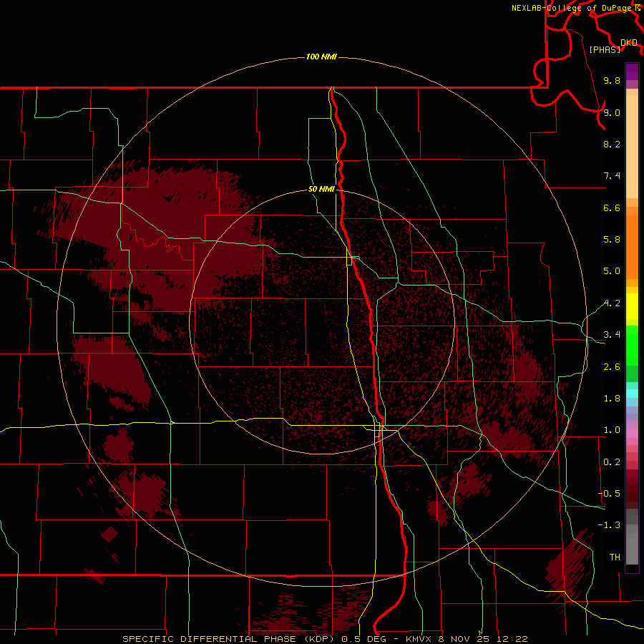Click the bright green colorbar segment
This screenshot has height=644, width=644.
point(632,346)
